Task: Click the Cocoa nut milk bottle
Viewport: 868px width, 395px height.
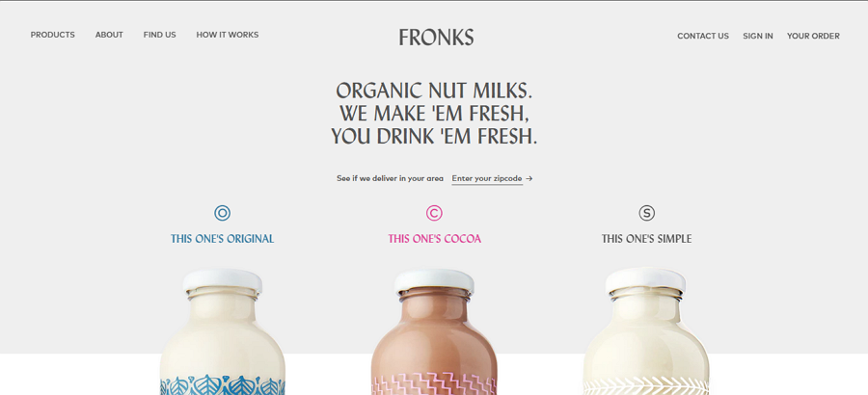Action: [434, 332]
